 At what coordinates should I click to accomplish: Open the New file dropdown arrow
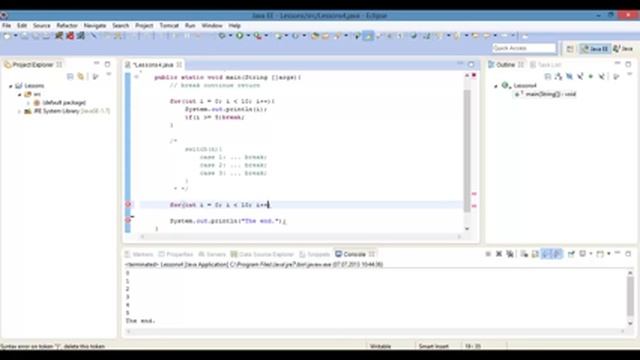16,36
